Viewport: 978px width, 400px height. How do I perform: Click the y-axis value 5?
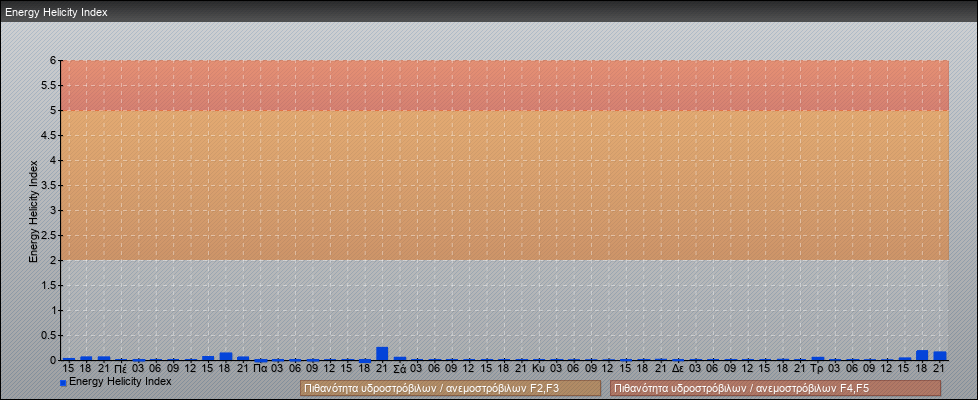(54, 110)
